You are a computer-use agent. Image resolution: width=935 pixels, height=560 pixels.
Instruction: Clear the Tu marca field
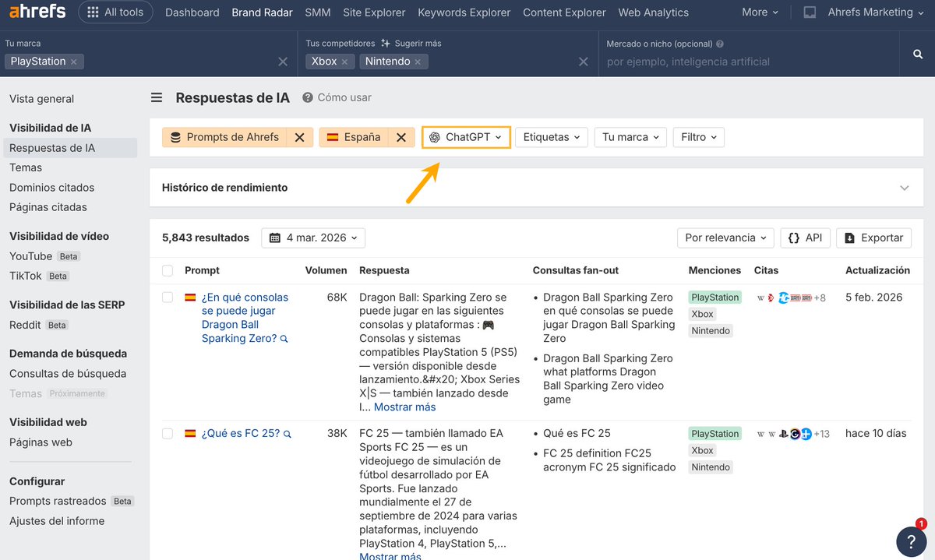pos(283,62)
